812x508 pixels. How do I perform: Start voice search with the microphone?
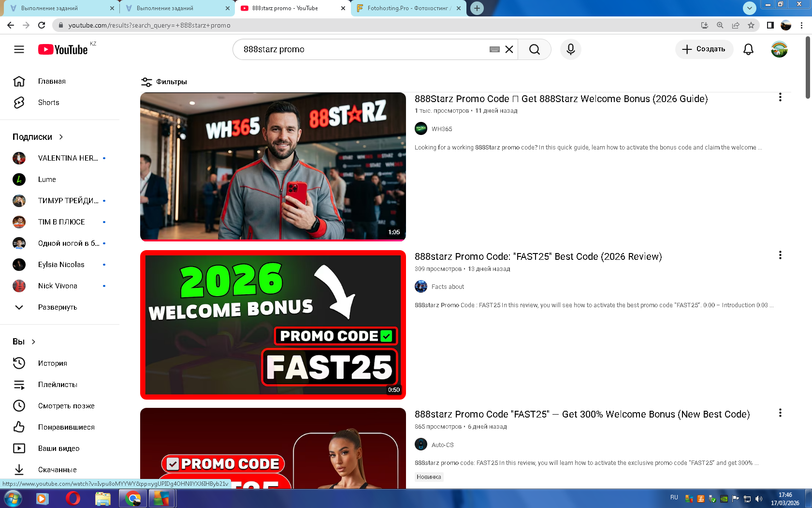[x=571, y=49]
